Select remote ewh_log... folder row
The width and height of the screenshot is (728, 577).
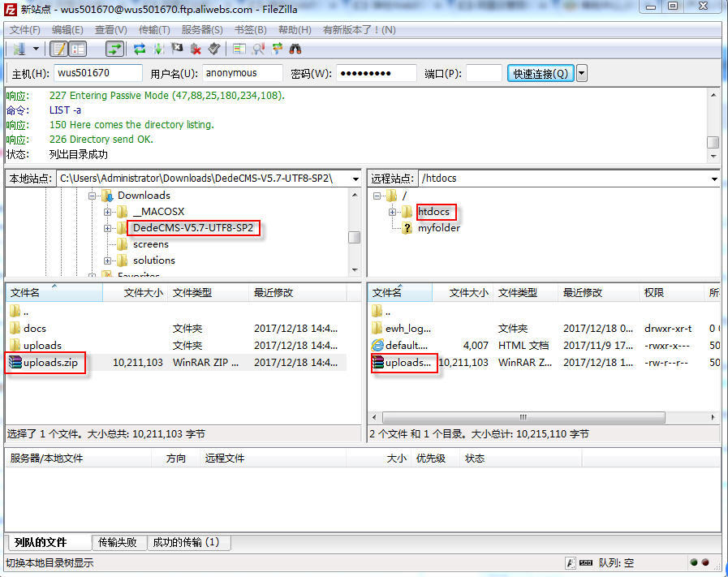544,328
